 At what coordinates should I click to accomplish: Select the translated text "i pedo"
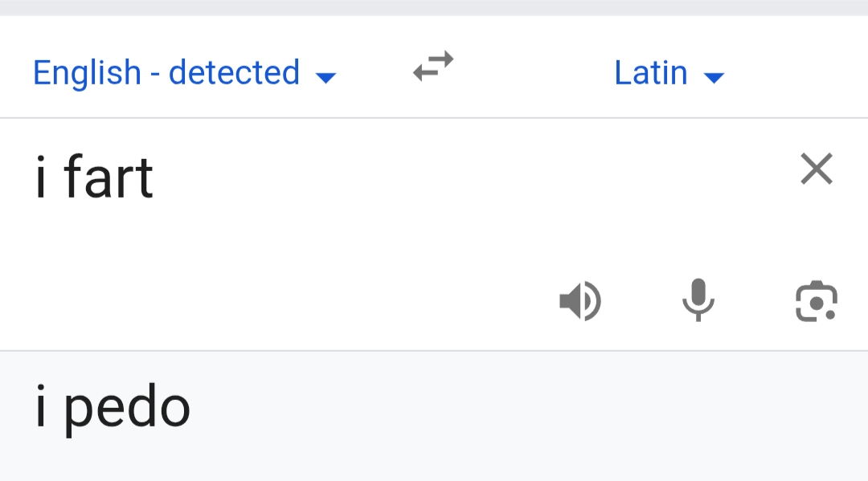(113, 407)
